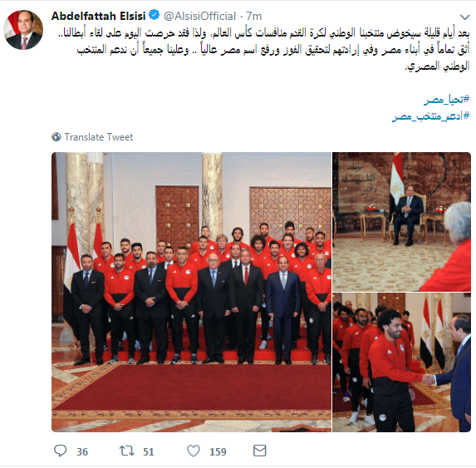Click the blue verified badge icon
This screenshot has height=468, width=476.
click(155, 15)
